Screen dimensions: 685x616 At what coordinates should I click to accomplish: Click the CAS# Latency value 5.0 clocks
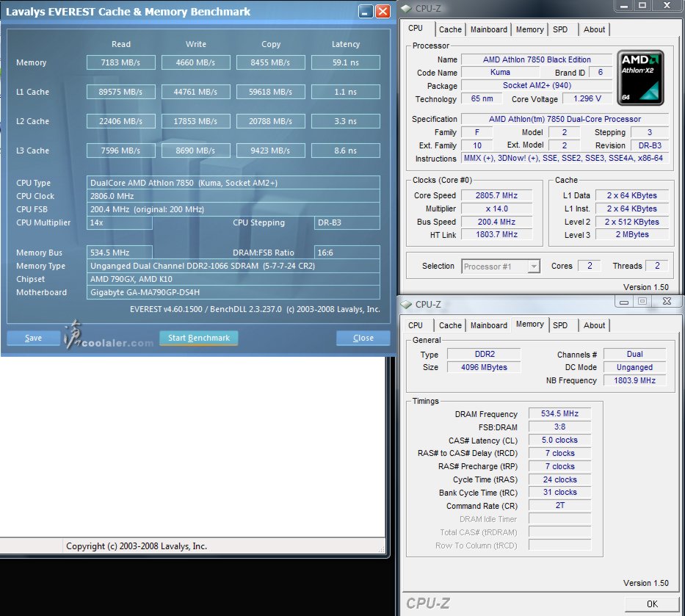coord(559,440)
